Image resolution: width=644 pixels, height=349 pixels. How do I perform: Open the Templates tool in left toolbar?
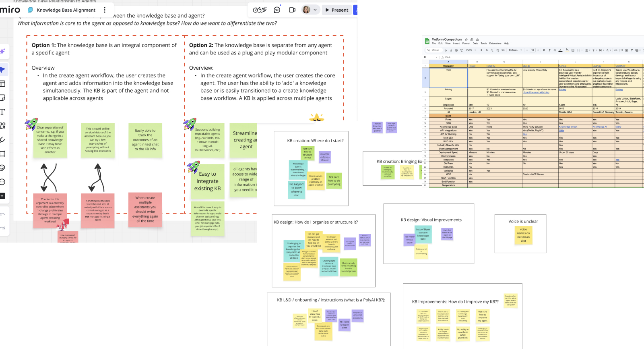[3, 84]
